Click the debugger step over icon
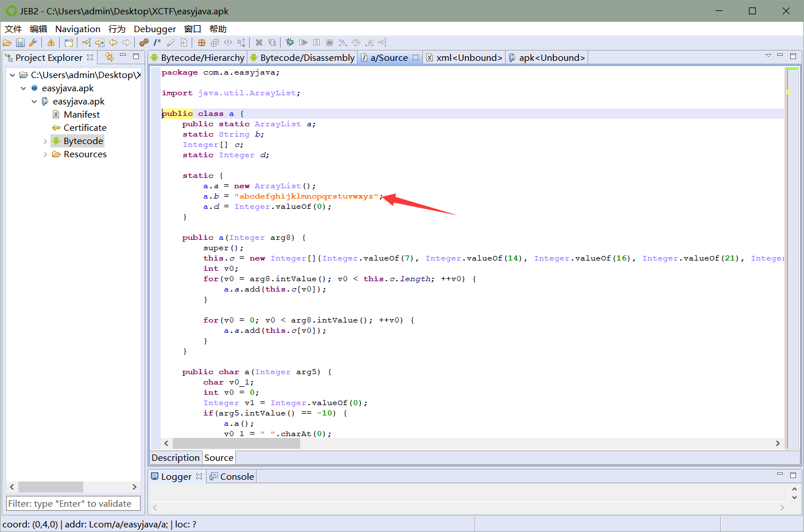 [356, 42]
